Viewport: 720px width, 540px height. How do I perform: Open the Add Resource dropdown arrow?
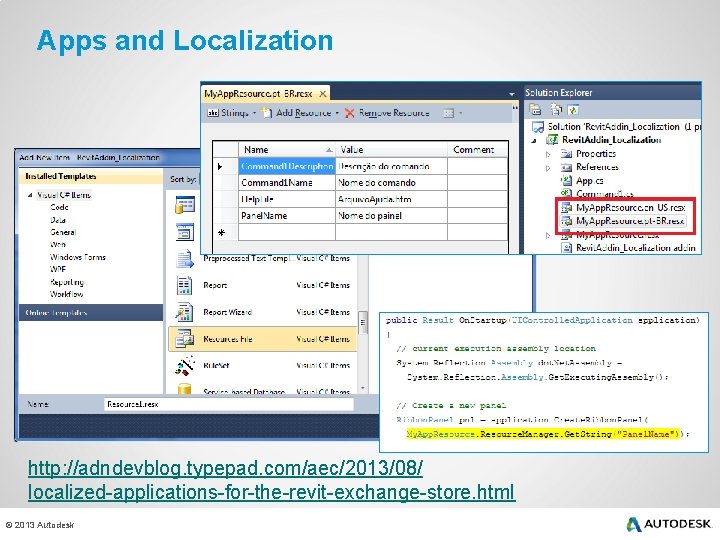[337, 113]
